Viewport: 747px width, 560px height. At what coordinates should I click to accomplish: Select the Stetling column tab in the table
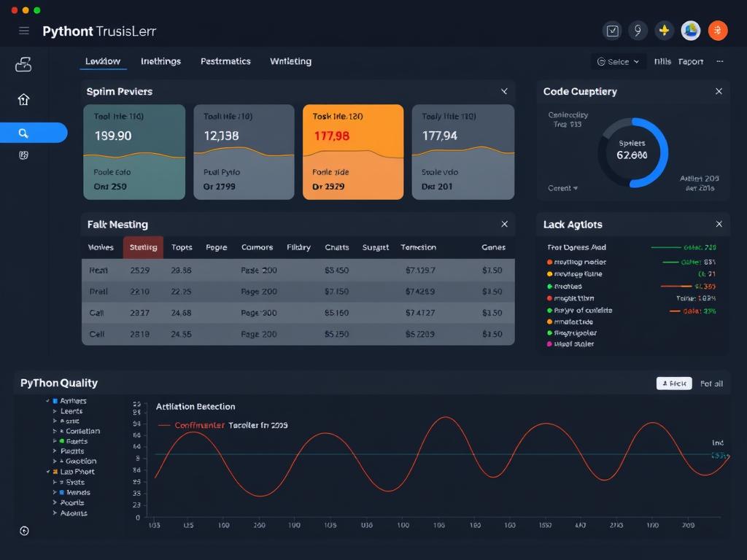point(143,247)
